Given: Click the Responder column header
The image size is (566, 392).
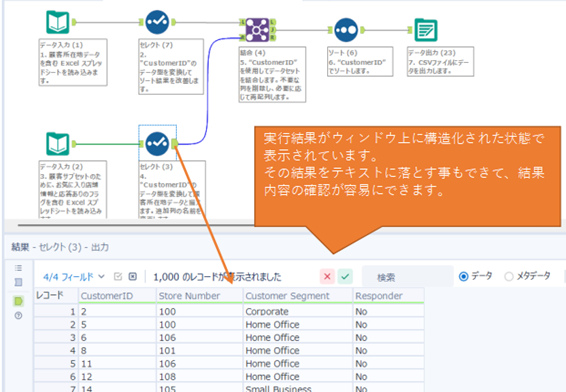Looking at the screenshot, I should click(x=388, y=296).
